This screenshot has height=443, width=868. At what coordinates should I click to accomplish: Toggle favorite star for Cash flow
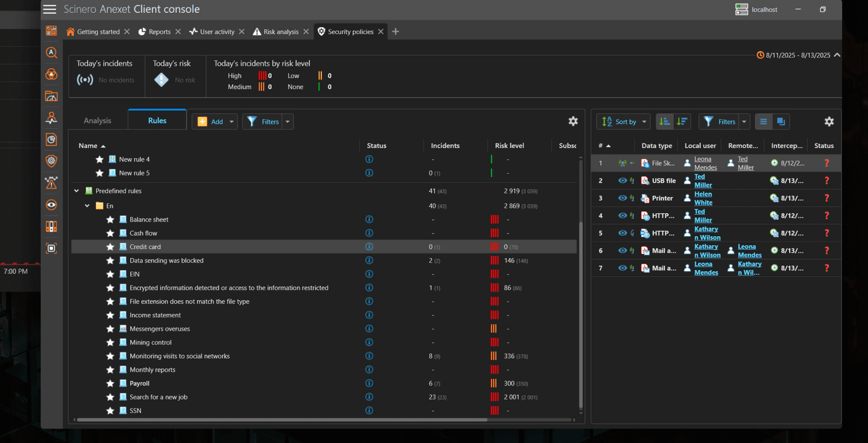coord(110,233)
